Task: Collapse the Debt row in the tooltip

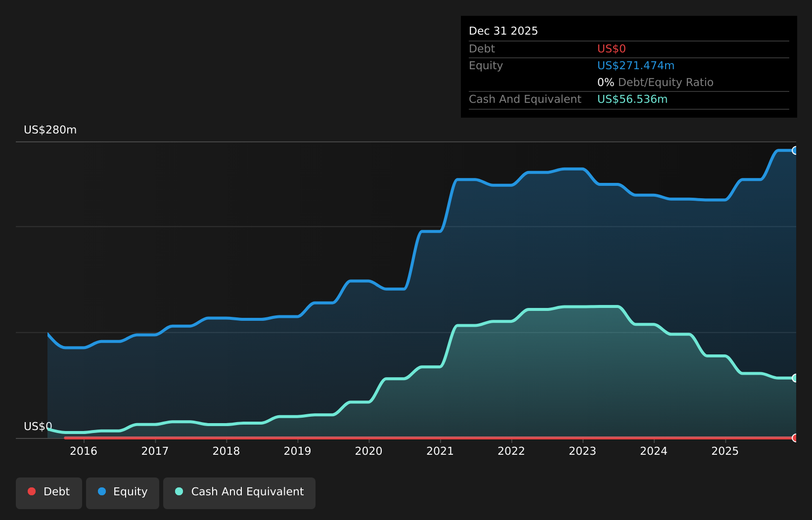Action: (x=482, y=48)
